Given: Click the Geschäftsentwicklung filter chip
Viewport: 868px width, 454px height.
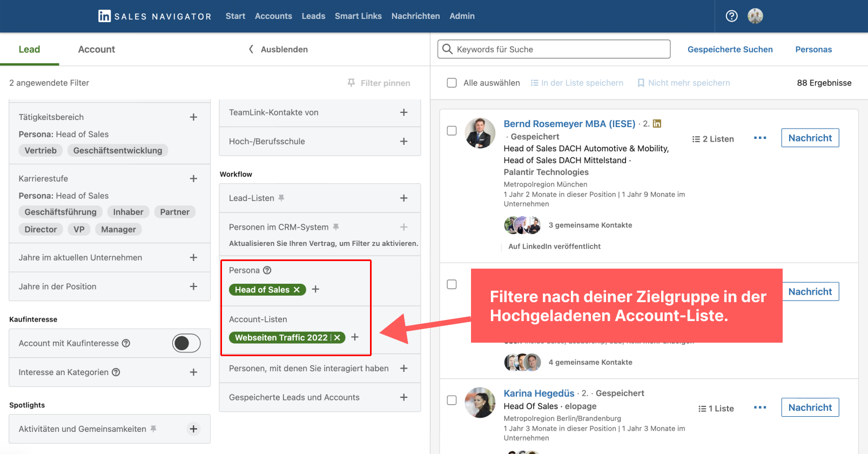Looking at the screenshot, I should 118,150.
